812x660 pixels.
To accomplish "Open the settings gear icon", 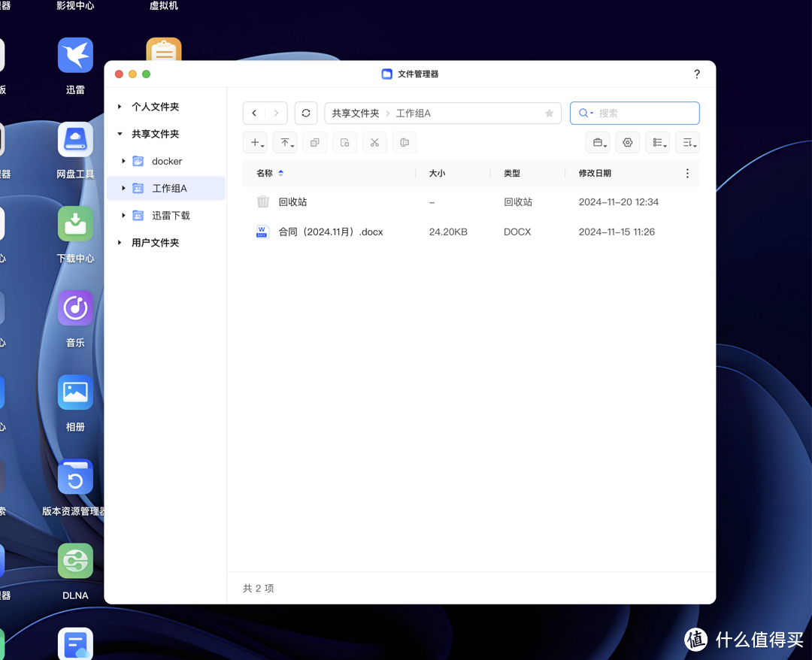I will point(628,142).
